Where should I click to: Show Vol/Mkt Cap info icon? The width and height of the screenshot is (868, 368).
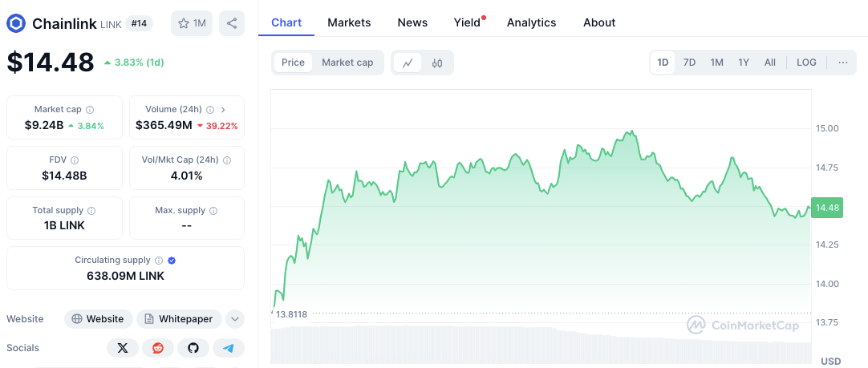[227, 160]
